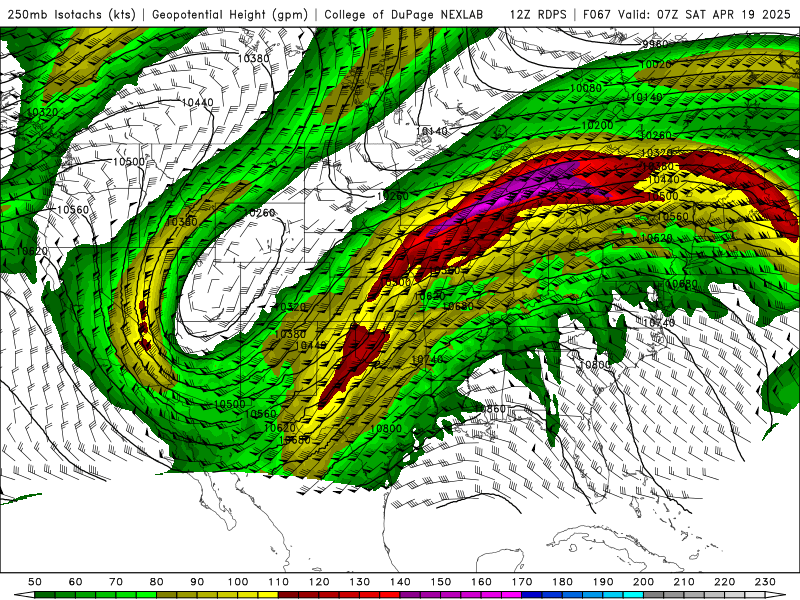Viewport: 800px width, 600px height.
Task: Click the 130 value on the legend
Action: pos(360,582)
